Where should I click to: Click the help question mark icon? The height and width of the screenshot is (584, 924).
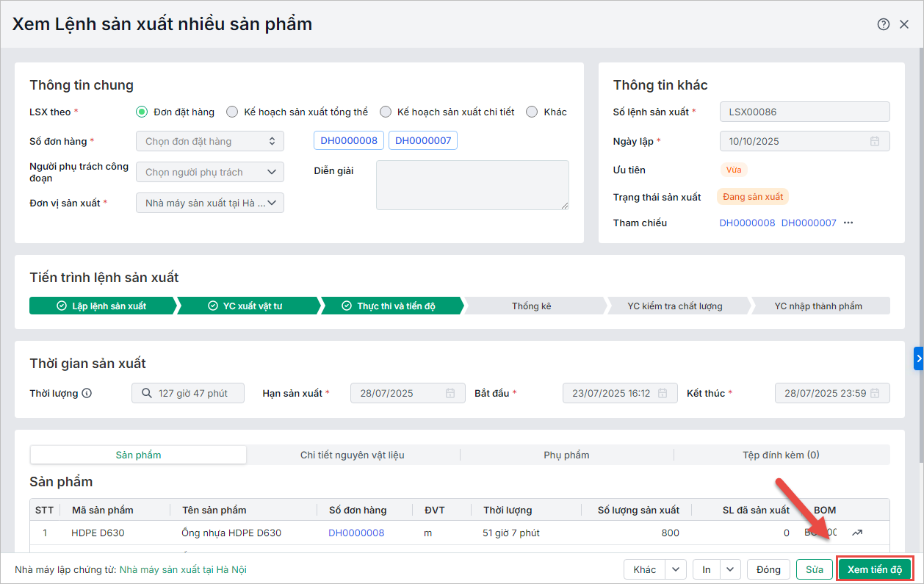click(884, 24)
